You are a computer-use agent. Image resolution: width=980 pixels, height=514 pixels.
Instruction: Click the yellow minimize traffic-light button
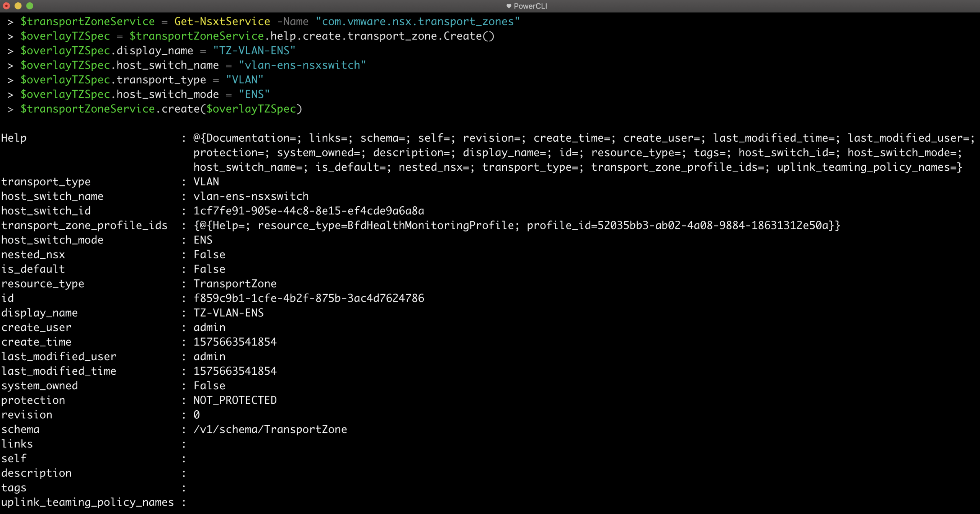tap(18, 6)
